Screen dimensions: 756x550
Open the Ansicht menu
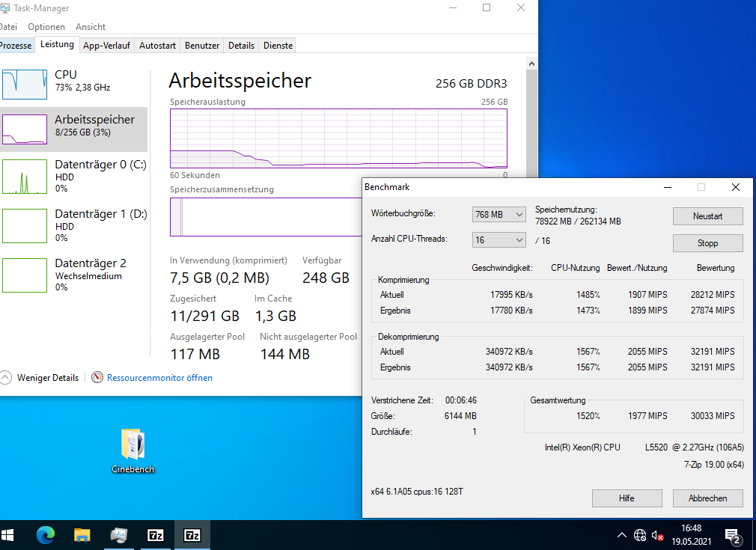90,26
